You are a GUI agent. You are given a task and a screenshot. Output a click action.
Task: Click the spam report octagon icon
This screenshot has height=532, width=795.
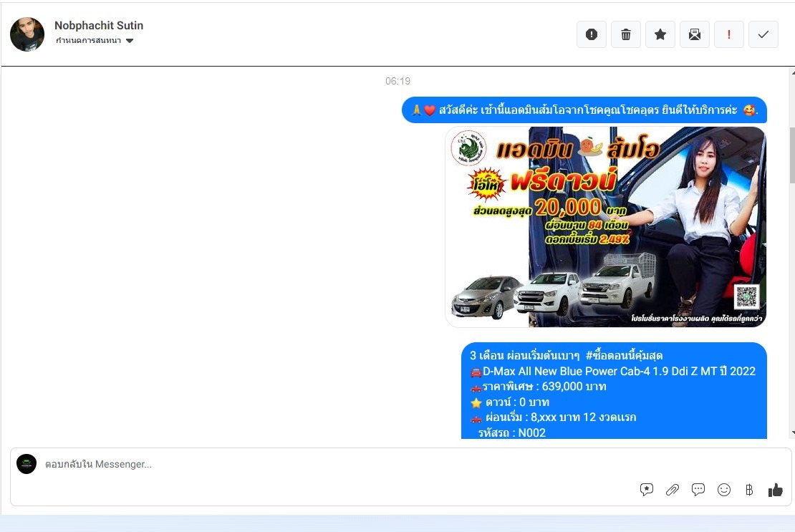591,34
